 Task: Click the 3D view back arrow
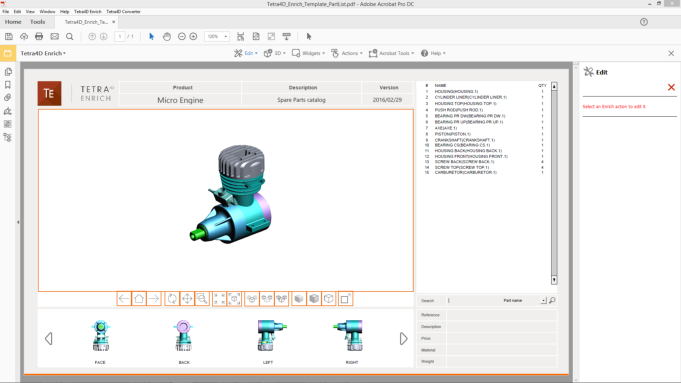click(124, 299)
